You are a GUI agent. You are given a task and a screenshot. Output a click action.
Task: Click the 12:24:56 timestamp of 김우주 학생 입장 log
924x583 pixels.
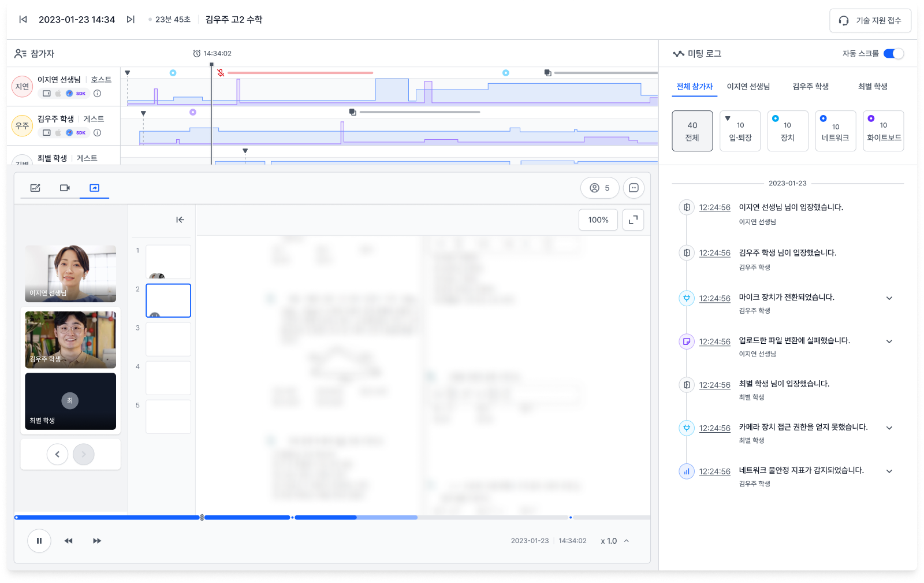715,253
